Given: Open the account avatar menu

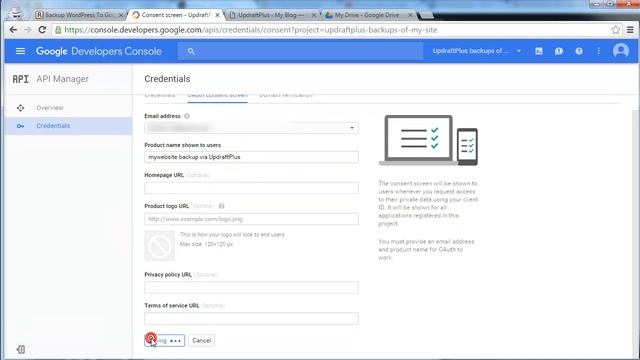Looking at the screenshot, I should (620, 51).
